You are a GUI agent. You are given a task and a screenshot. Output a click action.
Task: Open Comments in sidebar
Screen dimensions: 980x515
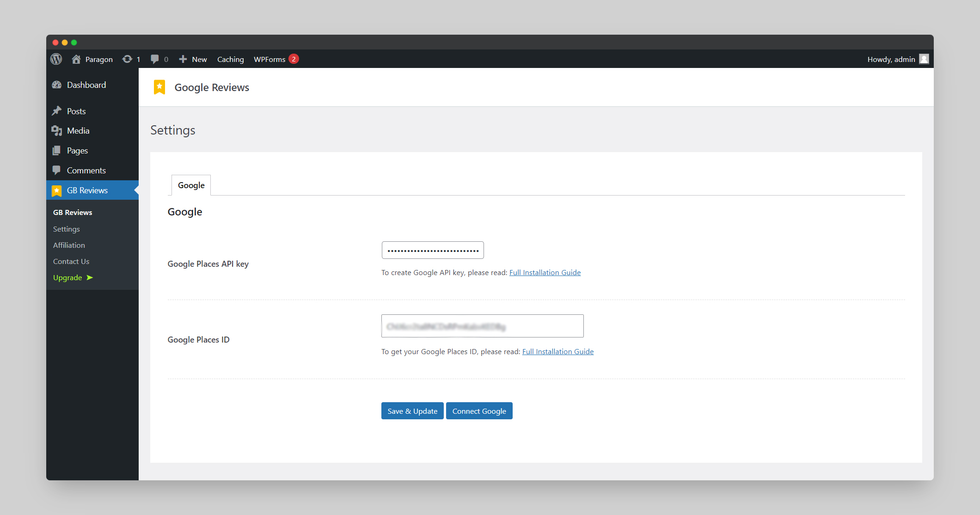pyautogui.click(x=86, y=171)
